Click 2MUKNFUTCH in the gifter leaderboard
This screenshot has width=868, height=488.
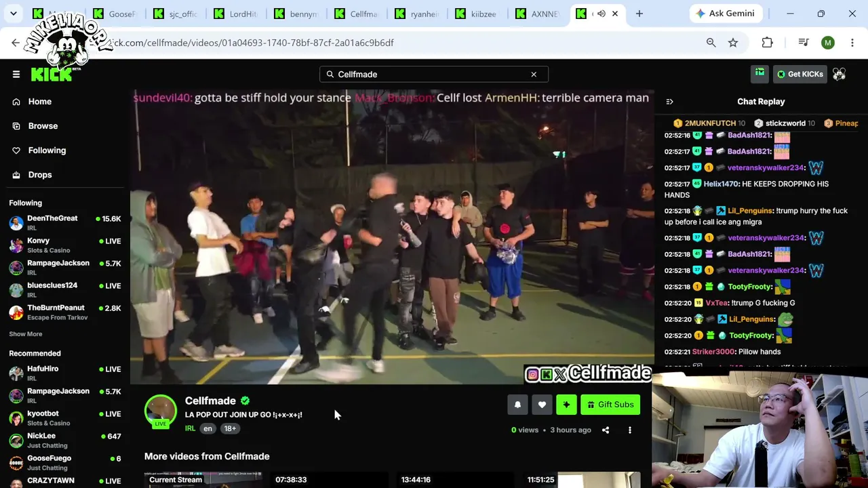coord(709,123)
